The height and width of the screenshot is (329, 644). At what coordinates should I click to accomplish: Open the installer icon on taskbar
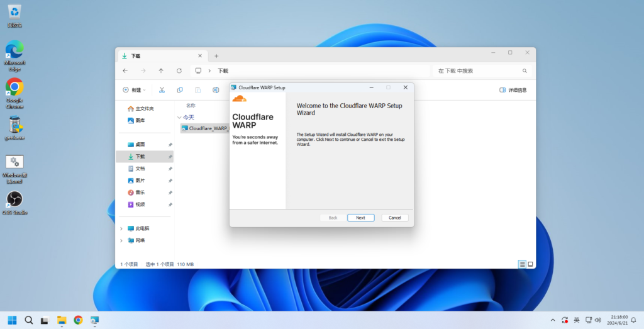coord(94,320)
